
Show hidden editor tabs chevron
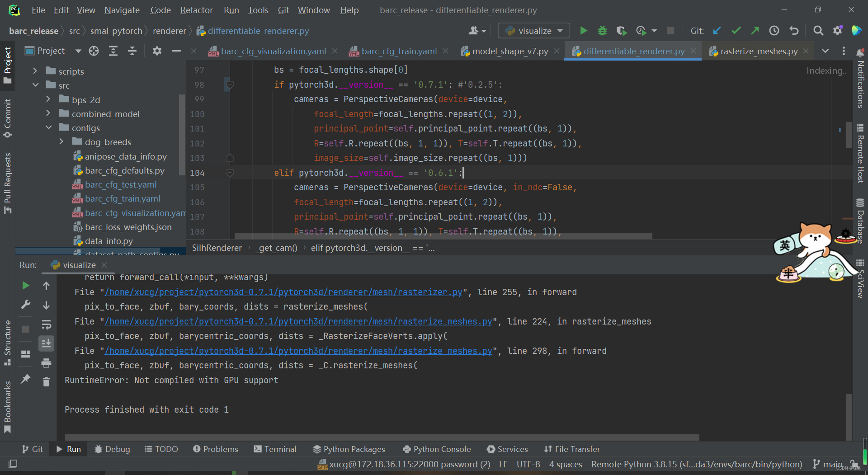(x=825, y=51)
